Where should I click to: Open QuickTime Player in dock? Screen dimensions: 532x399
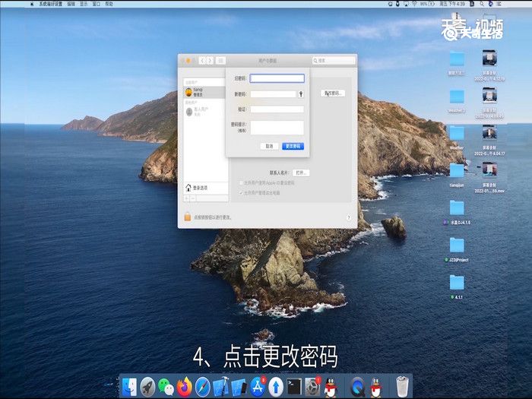click(357, 387)
